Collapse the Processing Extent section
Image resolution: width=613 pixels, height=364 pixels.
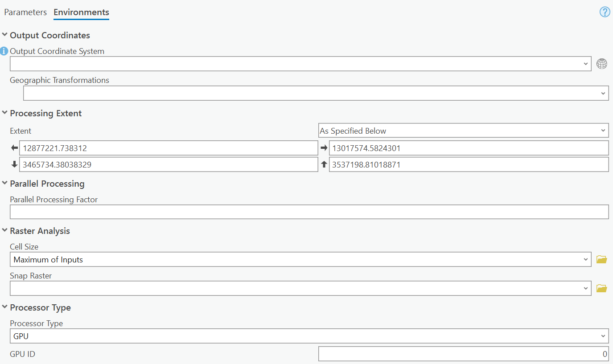point(5,113)
